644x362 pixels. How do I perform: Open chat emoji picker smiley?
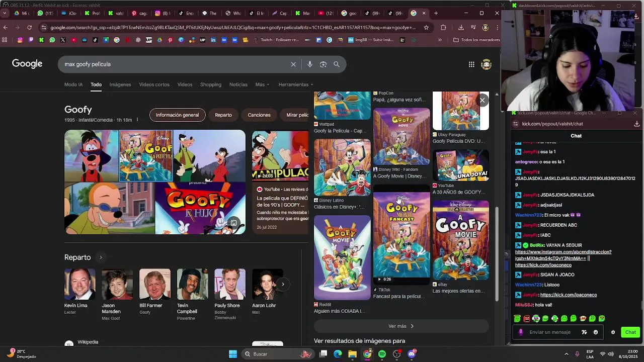coord(596,332)
